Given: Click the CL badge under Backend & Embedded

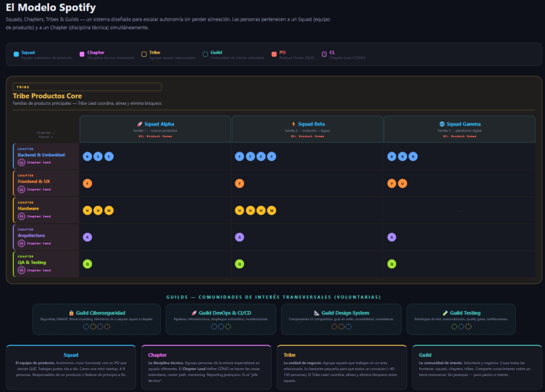Looking at the screenshot, I should (22, 162).
